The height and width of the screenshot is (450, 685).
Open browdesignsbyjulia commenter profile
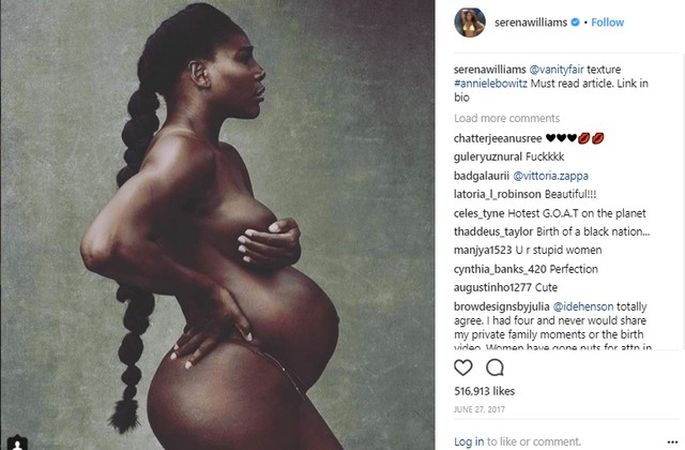click(x=502, y=307)
